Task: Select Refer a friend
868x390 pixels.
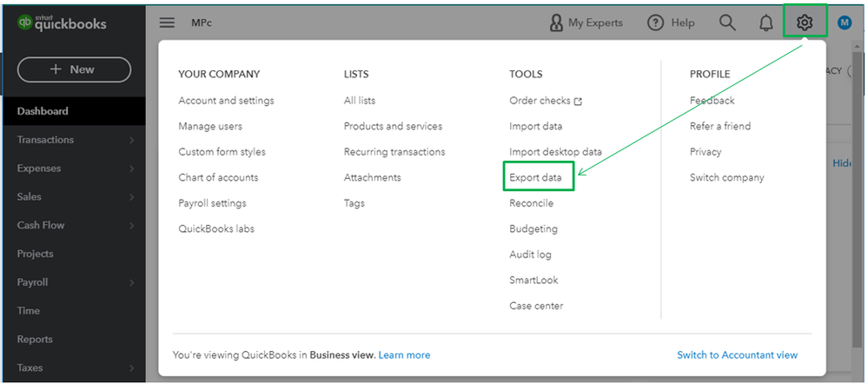Action: pyautogui.click(x=720, y=126)
